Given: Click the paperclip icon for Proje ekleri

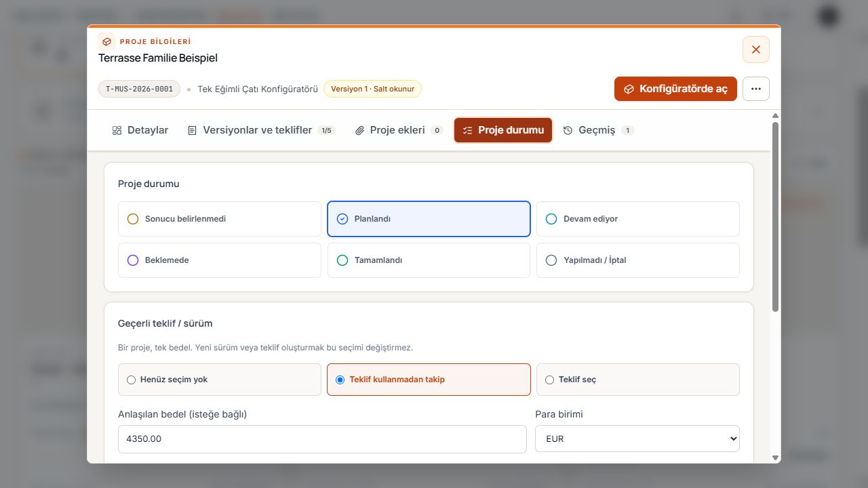Looking at the screenshot, I should (x=360, y=130).
